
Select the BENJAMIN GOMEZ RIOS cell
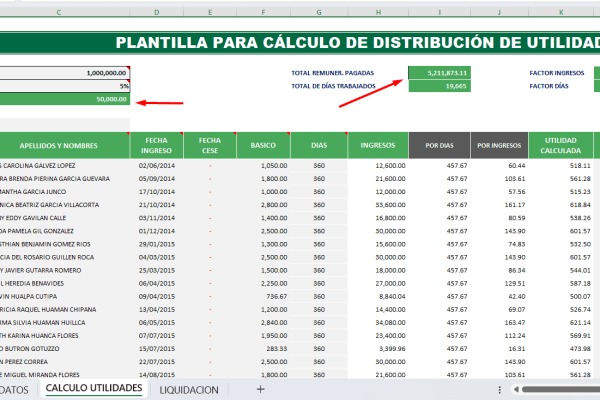pyautogui.click(x=65, y=244)
